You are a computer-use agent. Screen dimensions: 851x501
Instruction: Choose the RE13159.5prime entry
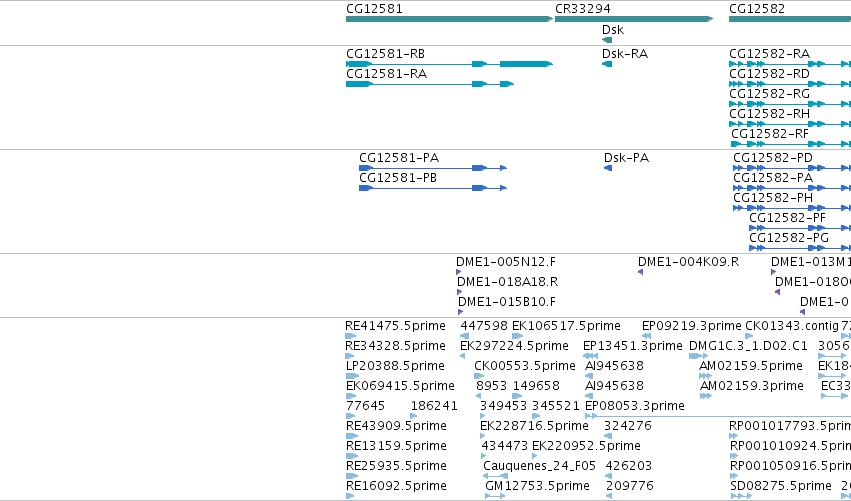click(396, 446)
